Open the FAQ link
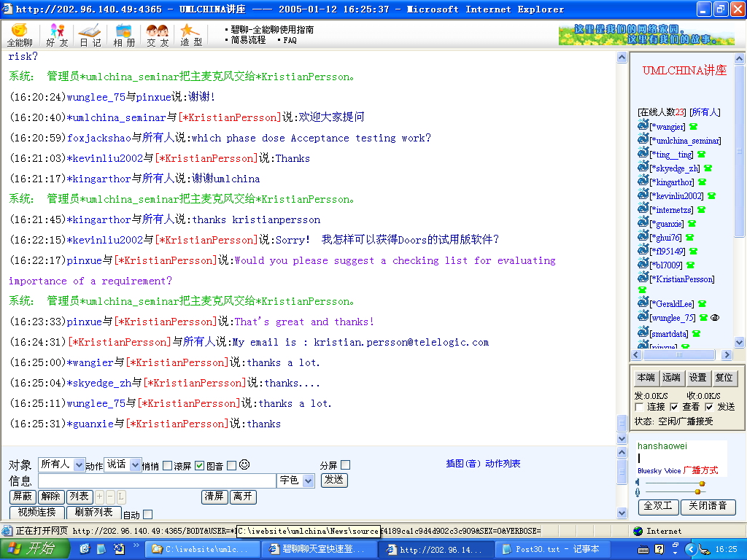This screenshot has width=747, height=560. point(290,41)
